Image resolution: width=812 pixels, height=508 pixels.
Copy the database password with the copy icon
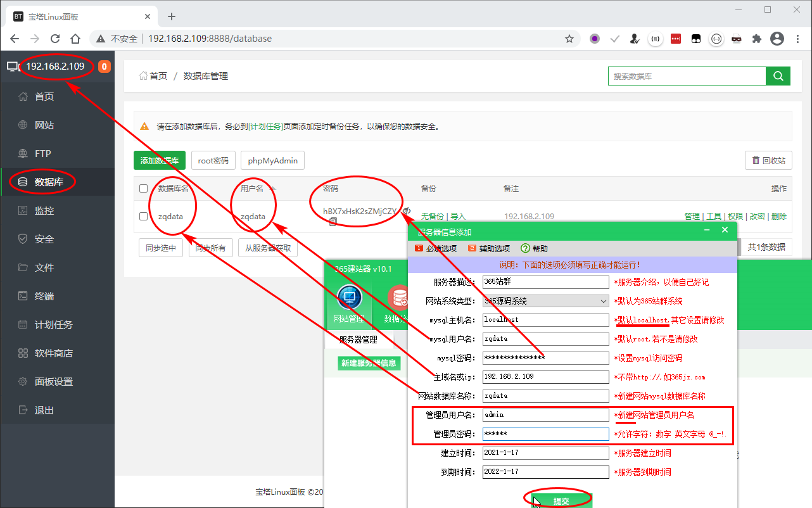point(333,222)
